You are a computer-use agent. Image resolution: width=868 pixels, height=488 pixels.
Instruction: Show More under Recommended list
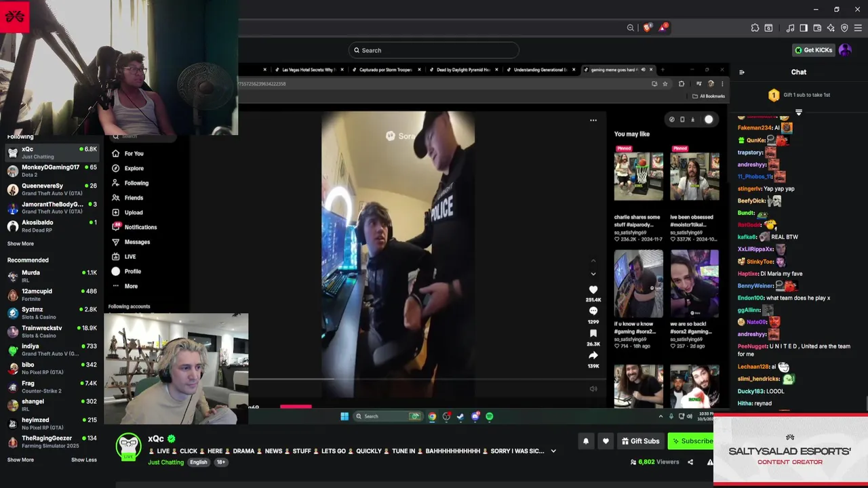coord(20,460)
